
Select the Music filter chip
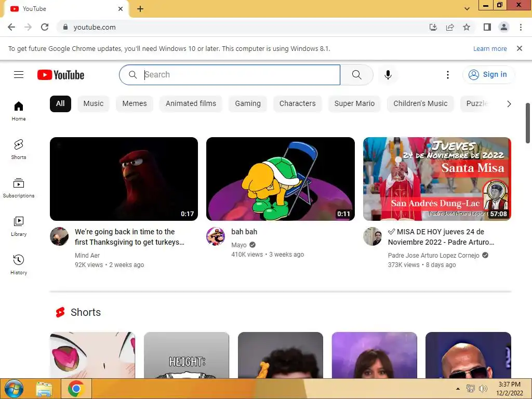pos(94,103)
